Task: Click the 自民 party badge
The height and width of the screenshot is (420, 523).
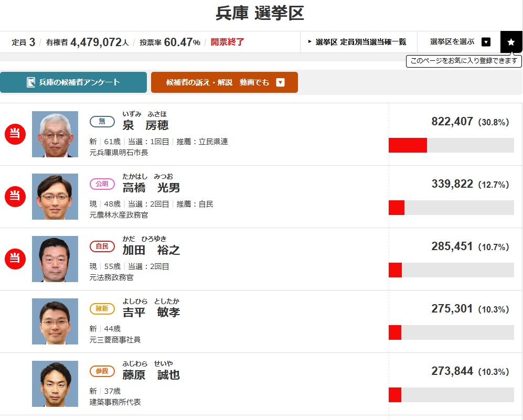Action: coord(102,246)
